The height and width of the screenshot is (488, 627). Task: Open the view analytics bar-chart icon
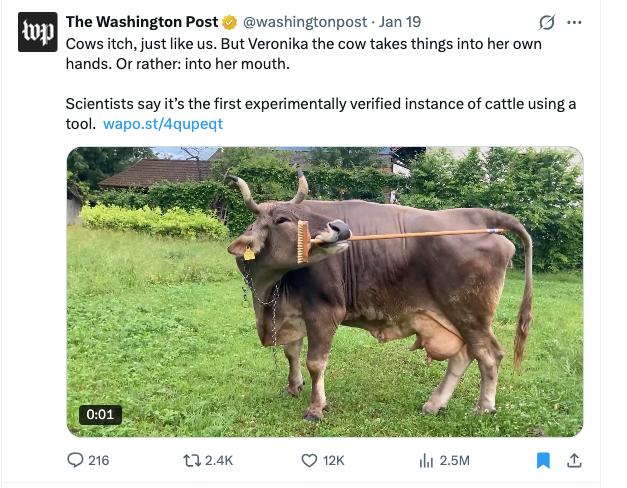click(x=425, y=460)
